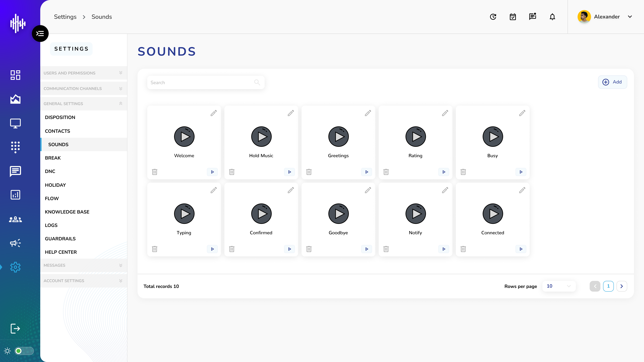This screenshot has height=362, width=644.
Task: Select the Sounds menu item
Action: [x=84, y=144]
